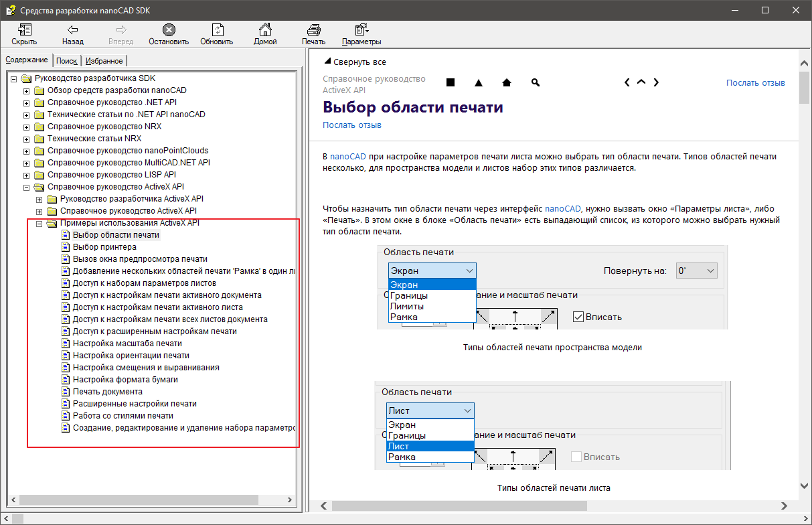The width and height of the screenshot is (812, 525).
Task: Expand the Справочное руководство nanoPointClouds node
Action: pos(27,151)
